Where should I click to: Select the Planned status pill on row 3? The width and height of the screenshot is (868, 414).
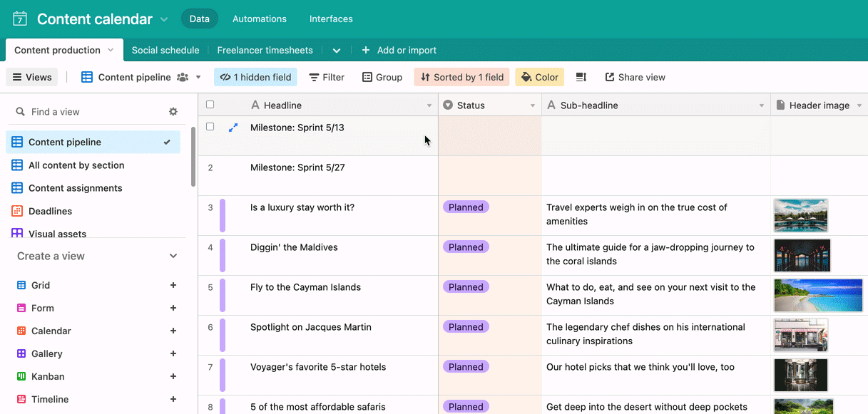click(x=465, y=207)
